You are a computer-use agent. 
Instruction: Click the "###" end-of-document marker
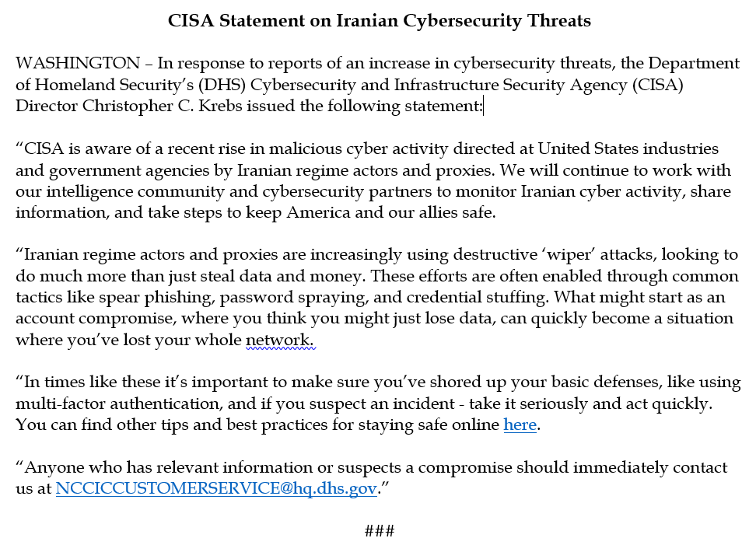pyautogui.click(x=380, y=532)
